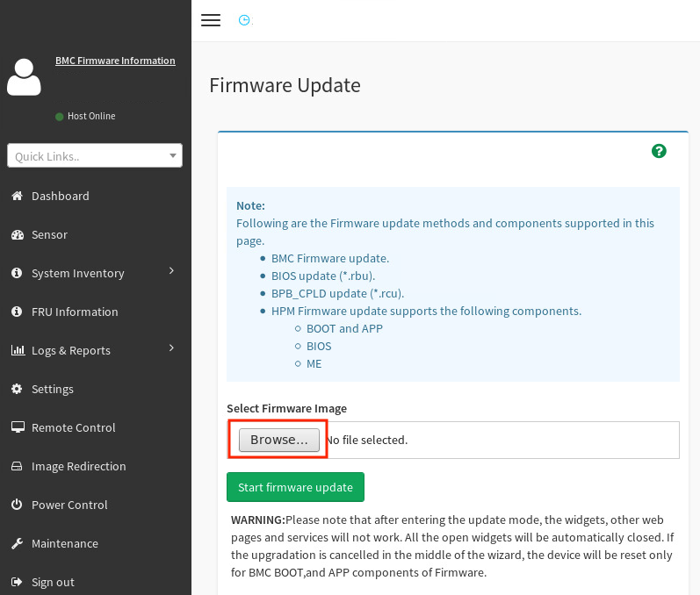Click the 'No file selected' file field

(367, 440)
